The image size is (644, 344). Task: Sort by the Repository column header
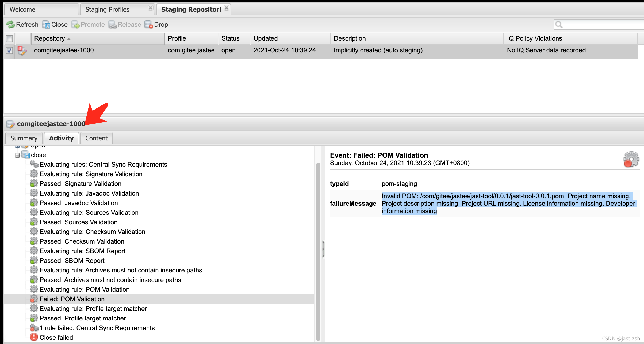pyautogui.click(x=50, y=38)
